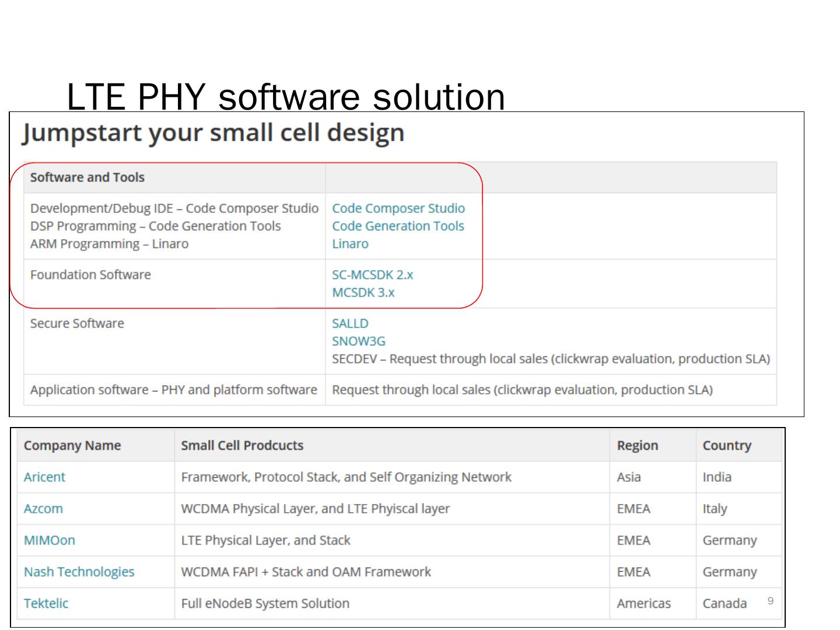Click the MIMOon company link
This screenshot has width=840, height=630.
pyautogui.click(x=49, y=540)
